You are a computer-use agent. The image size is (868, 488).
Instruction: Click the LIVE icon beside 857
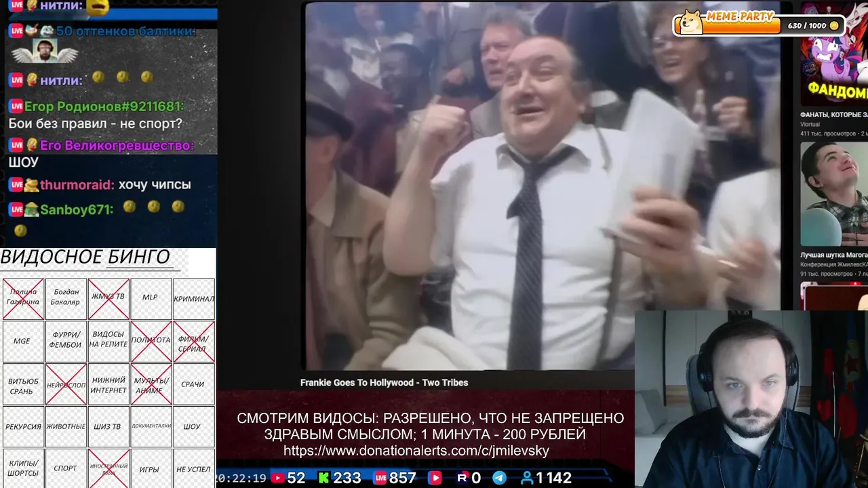(x=380, y=478)
